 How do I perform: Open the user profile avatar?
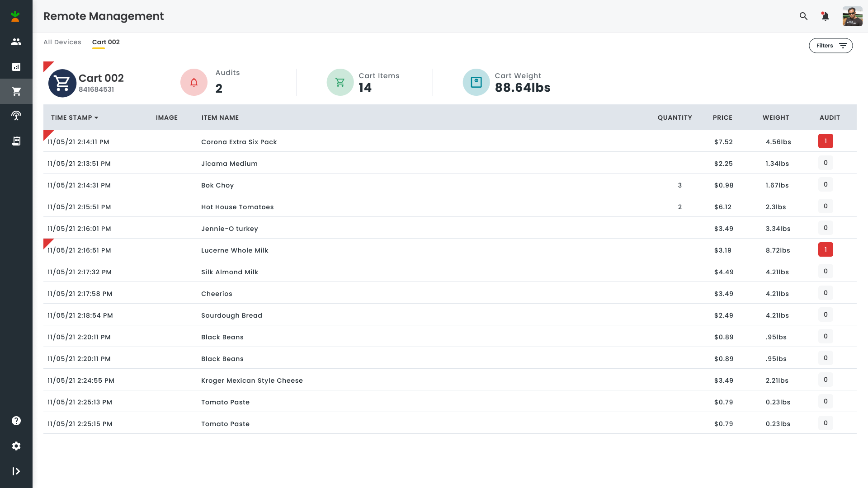click(x=852, y=16)
